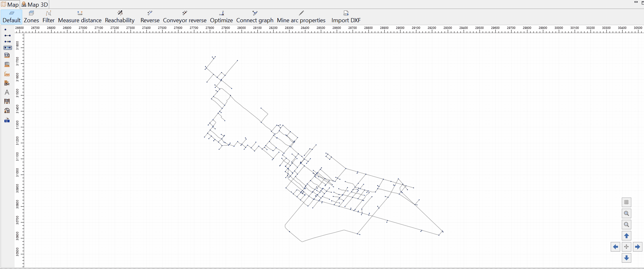Switch to the Map 3D tab
The image size is (644, 269).
(35, 4)
